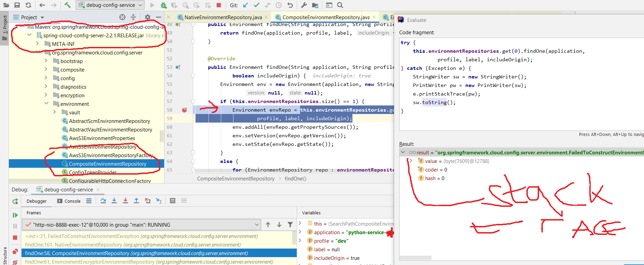Synchronize files using the refresh icon
This screenshot has height=265, width=644.
[x=28, y=5]
